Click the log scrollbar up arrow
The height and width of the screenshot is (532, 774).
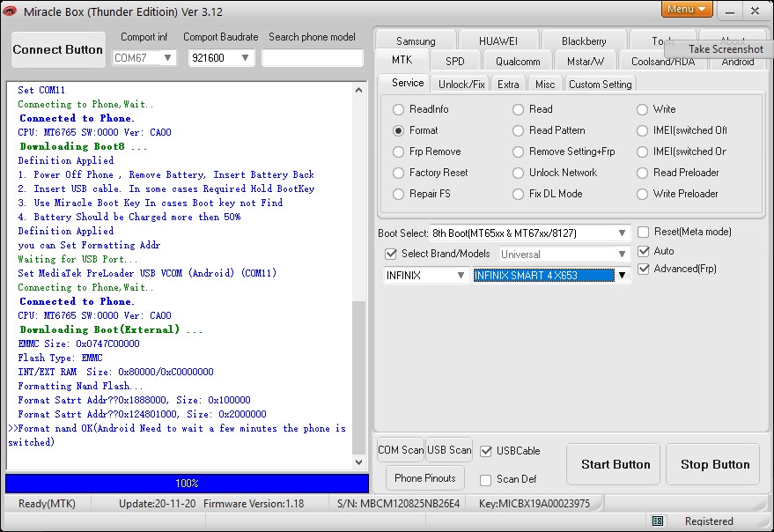click(359, 90)
